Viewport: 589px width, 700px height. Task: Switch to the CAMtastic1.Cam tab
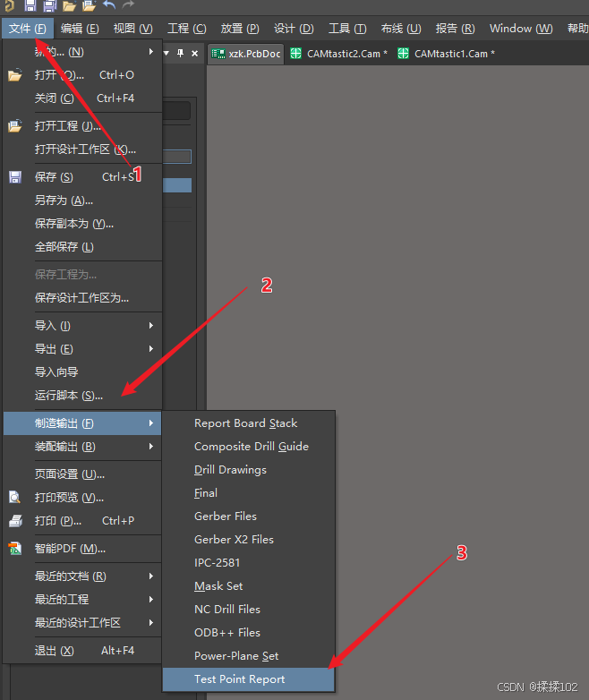(446, 54)
